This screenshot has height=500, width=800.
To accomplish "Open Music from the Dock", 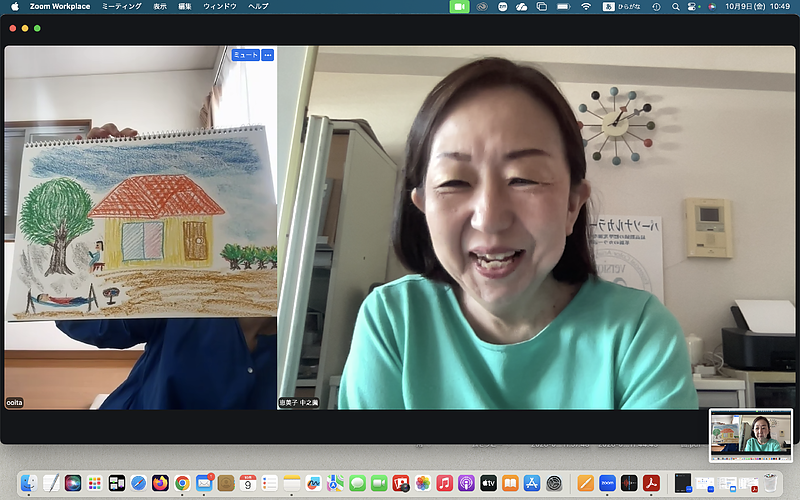I will pos(444,483).
